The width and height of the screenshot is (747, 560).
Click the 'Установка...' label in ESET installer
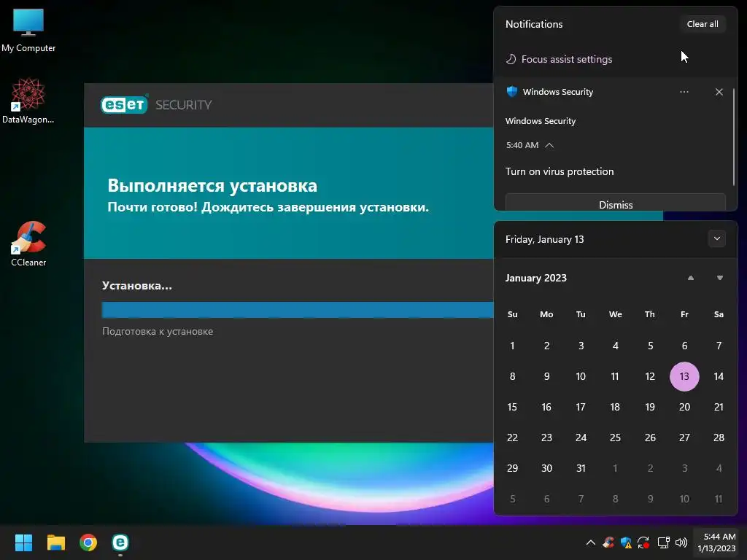pyautogui.click(x=136, y=286)
